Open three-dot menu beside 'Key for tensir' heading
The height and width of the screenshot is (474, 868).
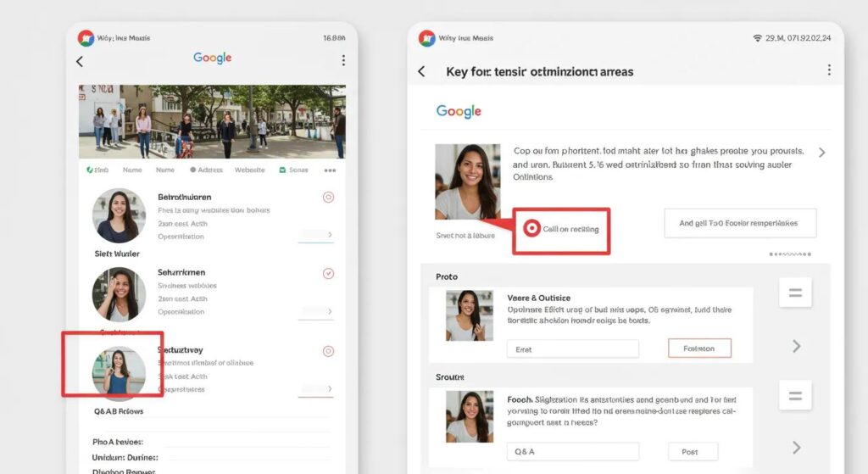click(829, 70)
